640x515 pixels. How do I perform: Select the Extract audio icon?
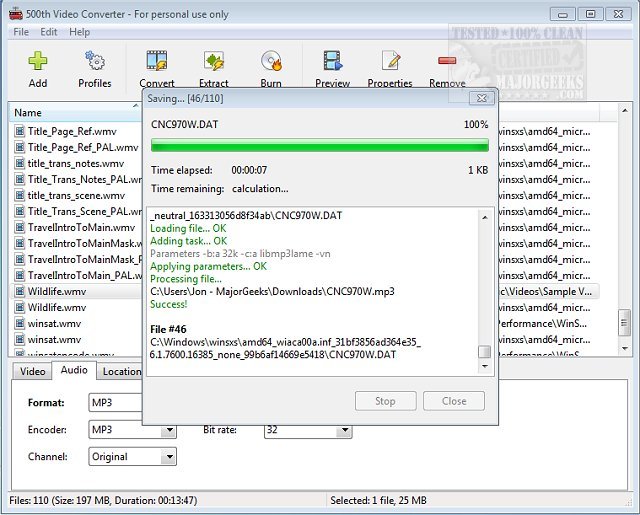[x=214, y=60]
